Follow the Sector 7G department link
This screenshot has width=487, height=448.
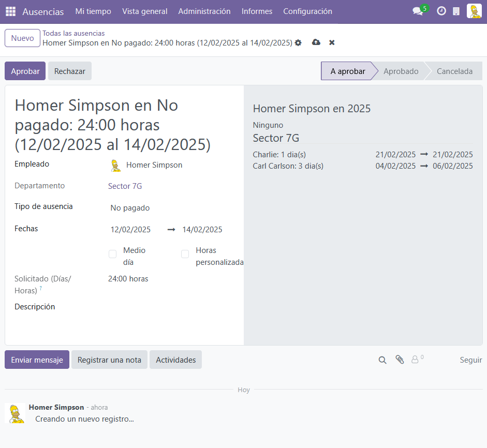[x=125, y=186]
